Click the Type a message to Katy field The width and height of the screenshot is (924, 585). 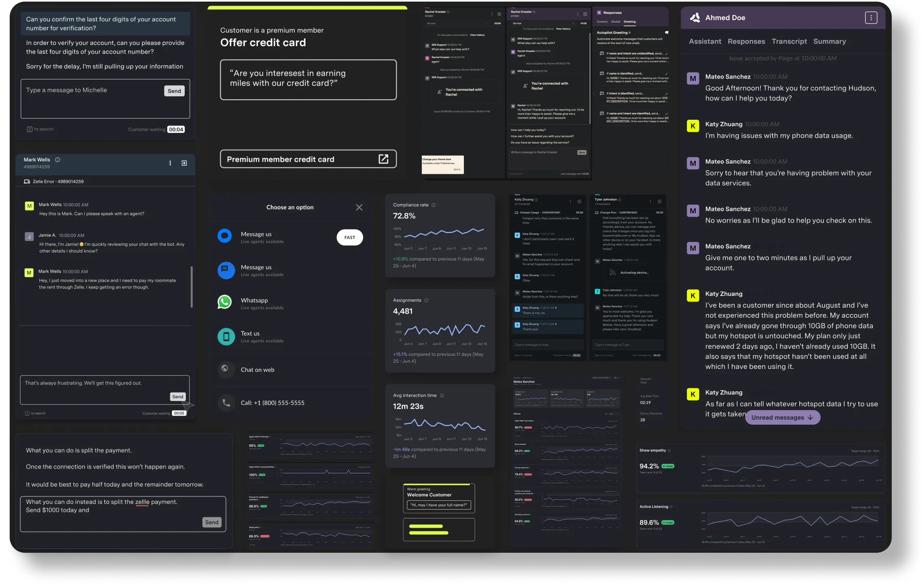pyautogui.click(x=547, y=345)
